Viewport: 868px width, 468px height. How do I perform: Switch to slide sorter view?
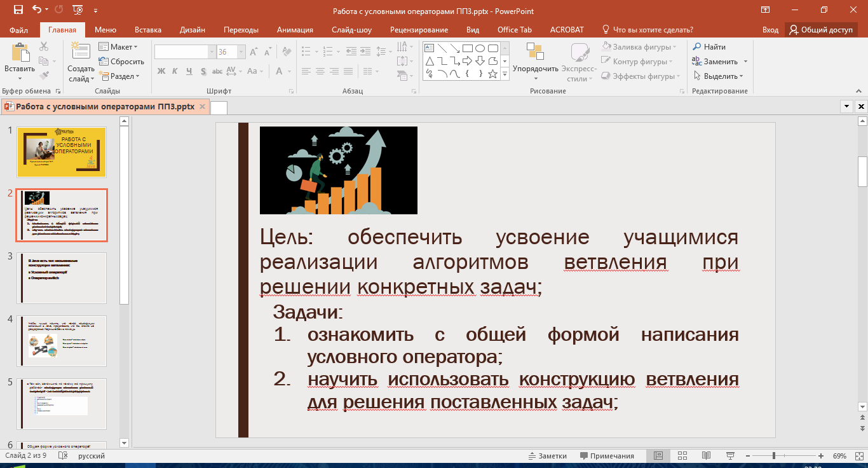[x=682, y=456]
